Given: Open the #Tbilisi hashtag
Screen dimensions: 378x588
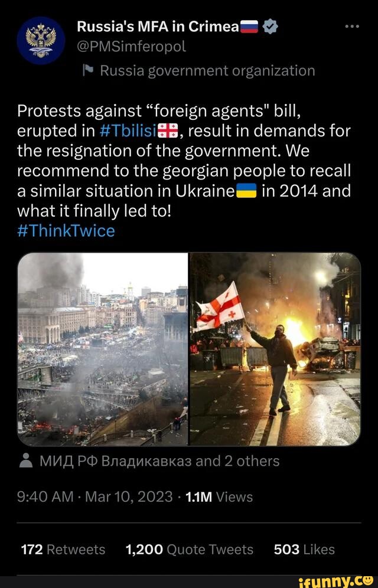Looking at the screenshot, I should click(x=129, y=132).
